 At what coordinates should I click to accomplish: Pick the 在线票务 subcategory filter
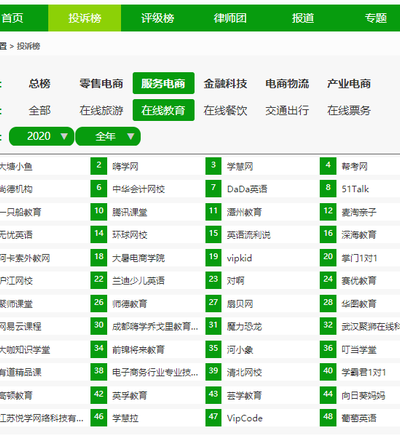pyautogui.click(x=349, y=110)
